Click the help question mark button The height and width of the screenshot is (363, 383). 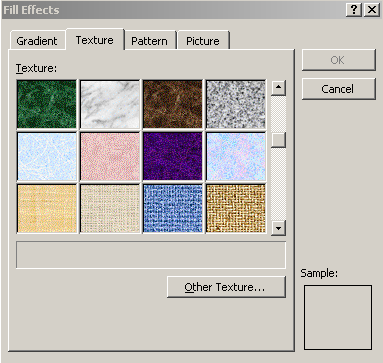354,10
